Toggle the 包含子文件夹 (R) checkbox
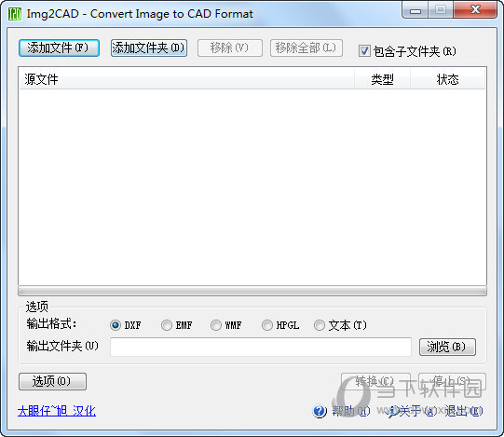 pos(364,51)
